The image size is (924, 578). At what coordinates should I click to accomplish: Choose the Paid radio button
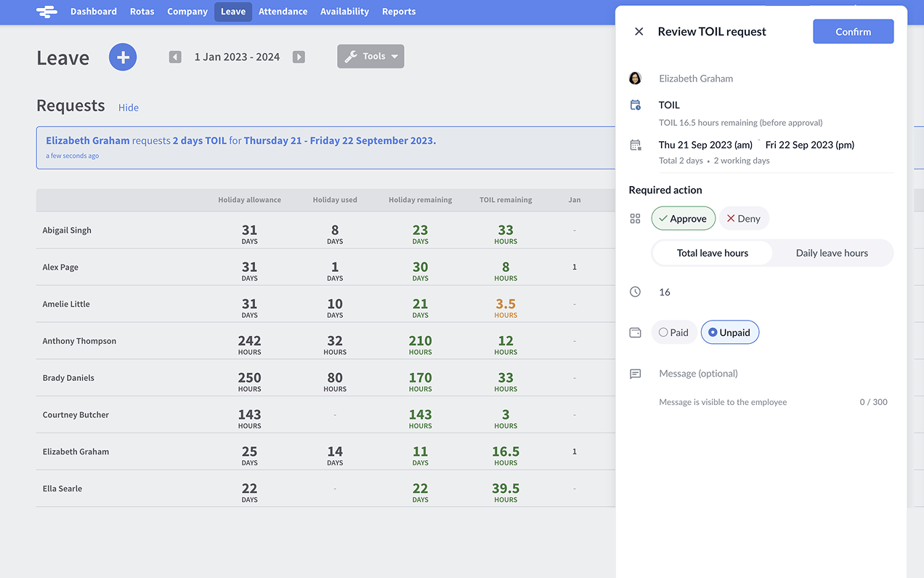(674, 332)
